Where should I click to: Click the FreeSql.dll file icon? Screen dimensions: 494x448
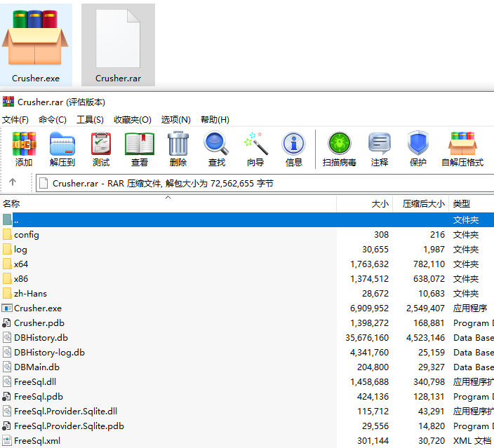point(7,381)
